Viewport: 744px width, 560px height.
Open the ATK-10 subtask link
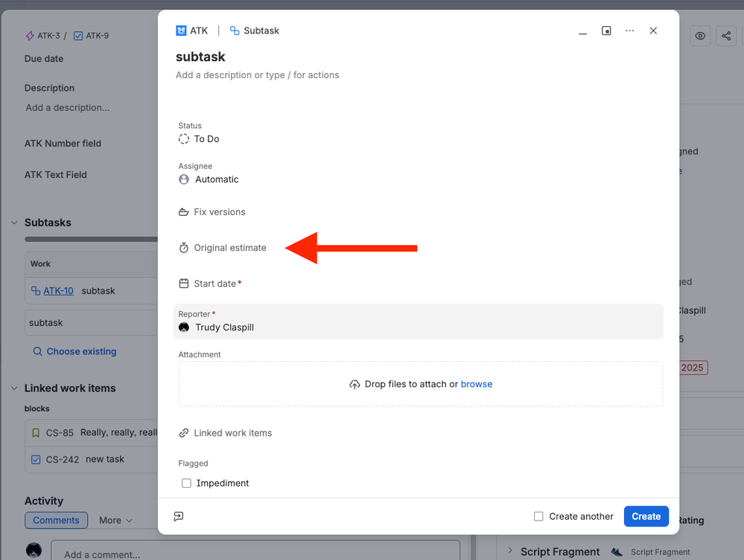tap(58, 291)
